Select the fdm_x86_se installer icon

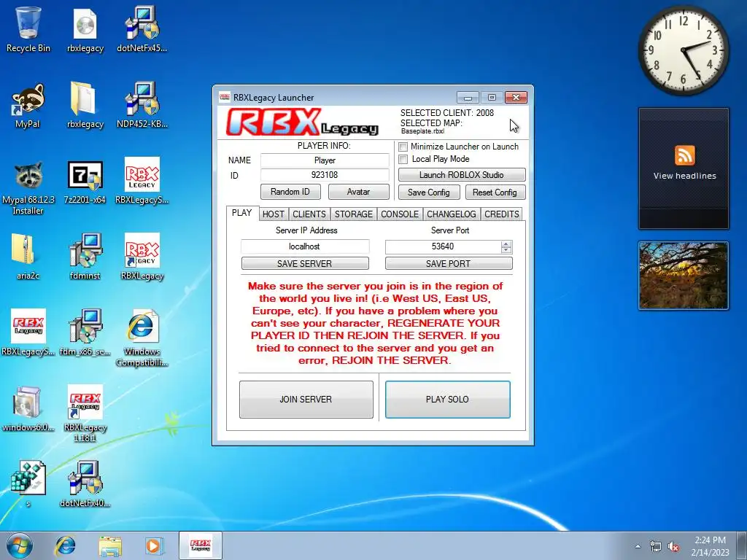pos(85,333)
